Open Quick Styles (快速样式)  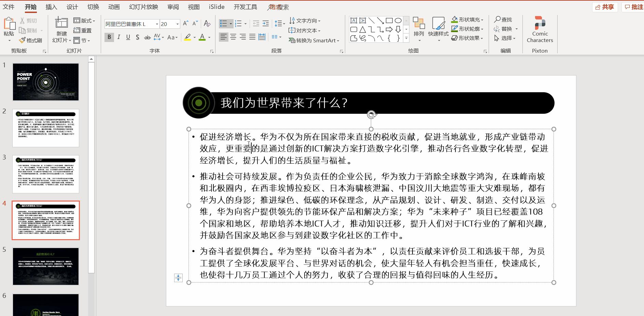(x=438, y=29)
